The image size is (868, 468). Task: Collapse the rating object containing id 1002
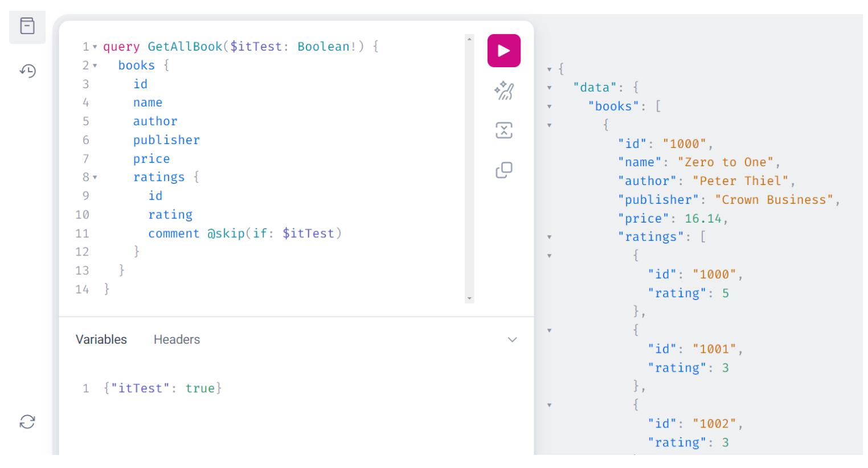coord(550,405)
